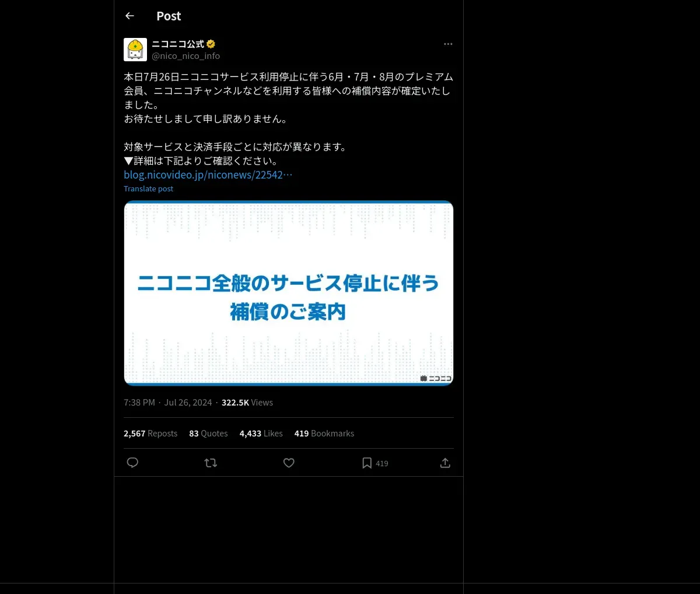This screenshot has height=594, width=700.
Task: Open the ニコニコ公式 profile avatar
Action: tap(135, 50)
